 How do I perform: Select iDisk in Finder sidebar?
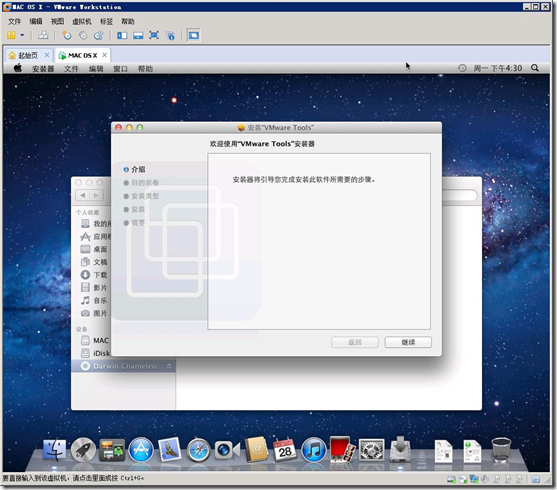pos(95,353)
